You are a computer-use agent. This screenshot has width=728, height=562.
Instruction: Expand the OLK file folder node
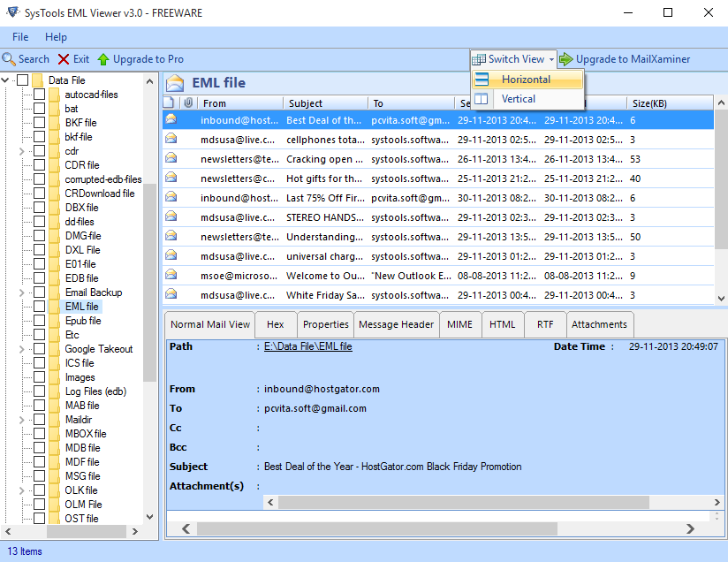tap(21, 490)
